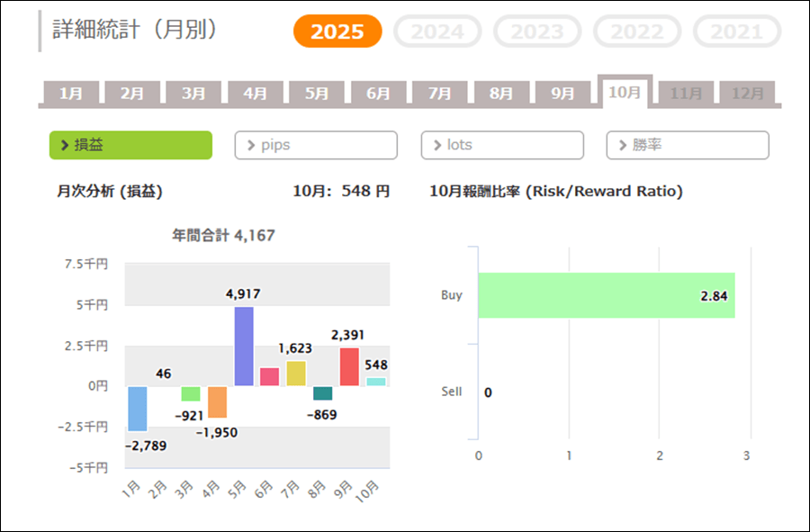
Task: Select the green 損益 filter
Action: click(130, 145)
